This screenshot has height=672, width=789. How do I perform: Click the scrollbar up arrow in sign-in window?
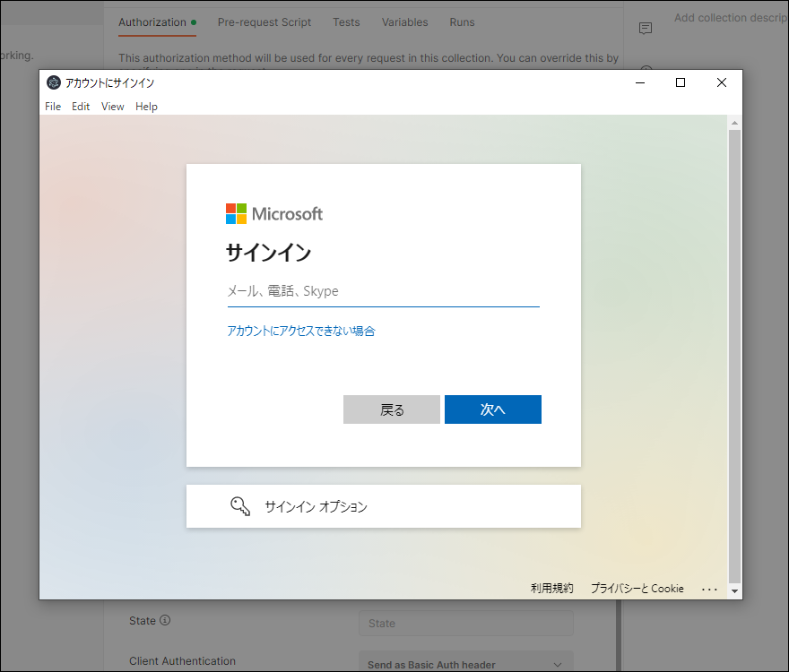click(x=734, y=123)
